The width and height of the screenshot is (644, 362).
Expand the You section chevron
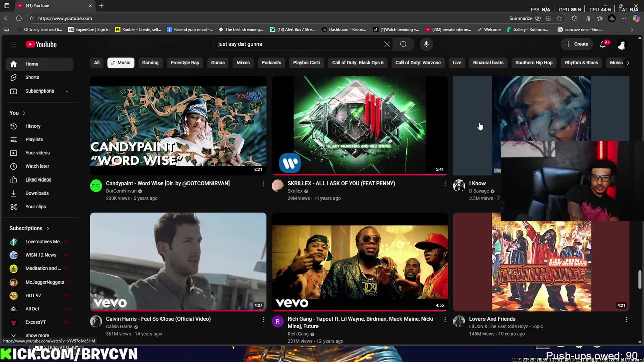click(24, 113)
